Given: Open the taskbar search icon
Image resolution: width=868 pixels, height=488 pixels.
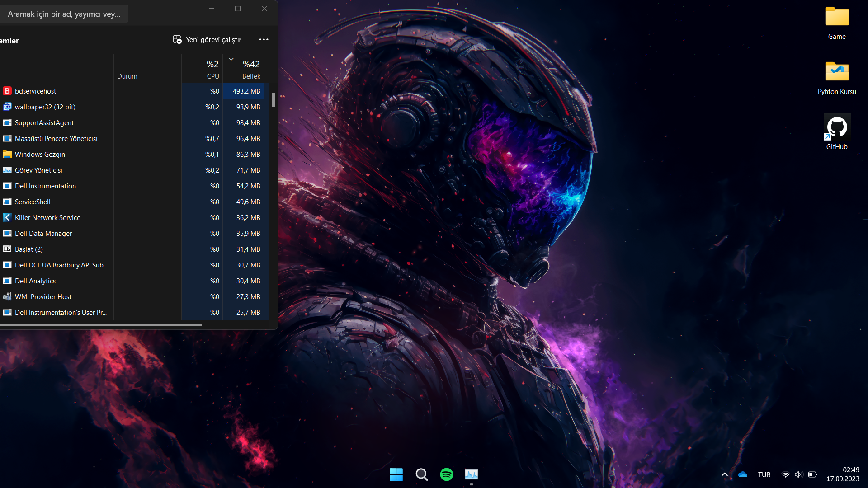Looking at the screenshot, I should click(421, 474).
